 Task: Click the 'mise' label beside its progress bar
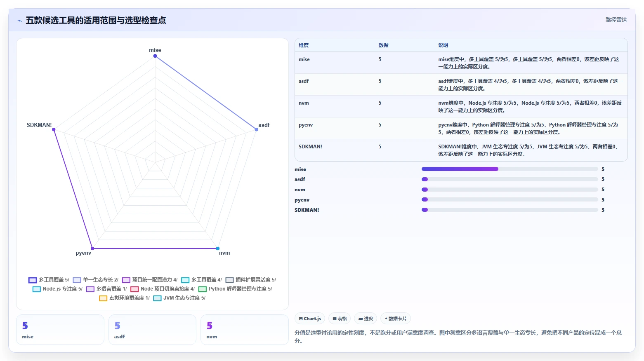pos(300,169)
